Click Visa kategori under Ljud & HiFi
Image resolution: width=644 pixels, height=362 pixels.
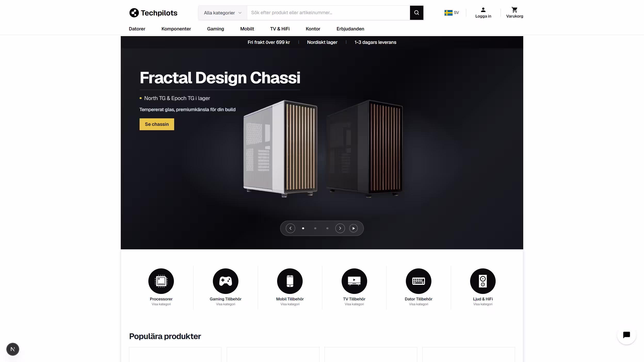[x=483, y=304]
